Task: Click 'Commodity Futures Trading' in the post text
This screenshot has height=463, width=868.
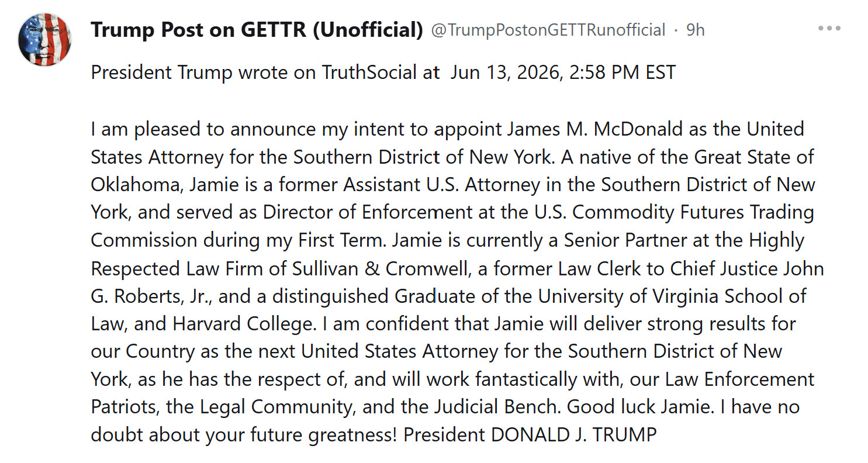Action: pos(693,212)
